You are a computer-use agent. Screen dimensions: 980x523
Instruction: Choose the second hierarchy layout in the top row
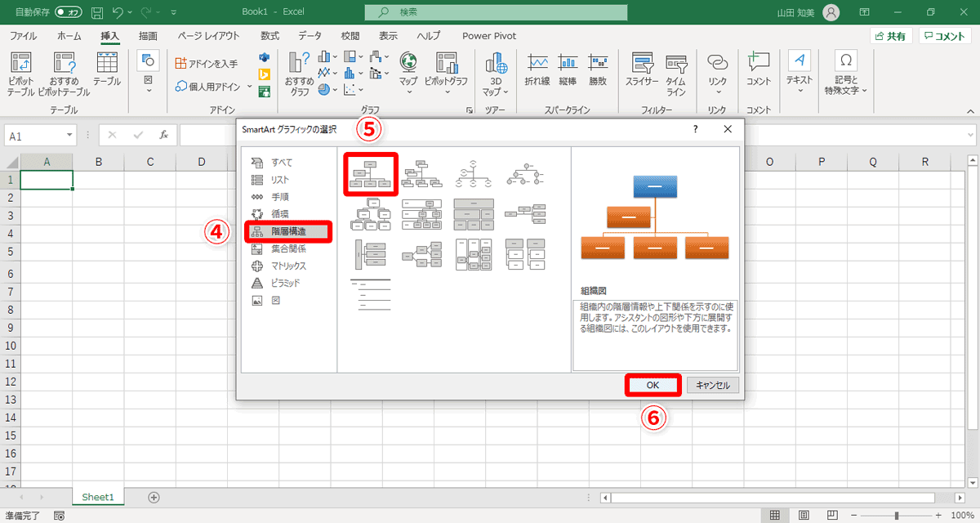[x=421, y=173]
